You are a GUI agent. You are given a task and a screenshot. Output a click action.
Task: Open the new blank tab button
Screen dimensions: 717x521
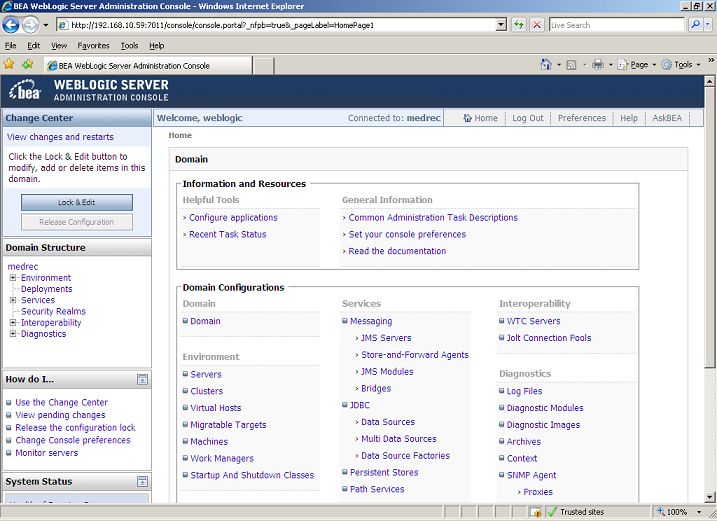(263, 66)
